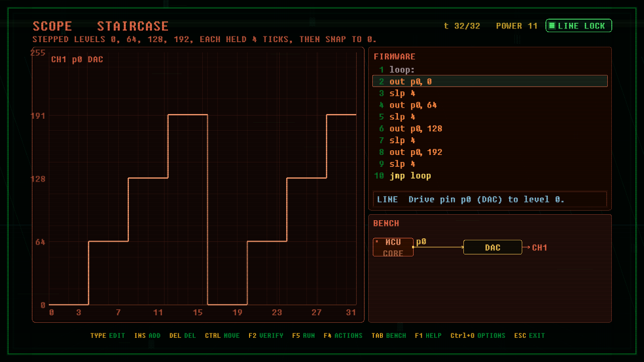Click the CTRL MOVE shortcut
Image resolution: width=644 pixels, height=362 pixels.
pos(222,335)
